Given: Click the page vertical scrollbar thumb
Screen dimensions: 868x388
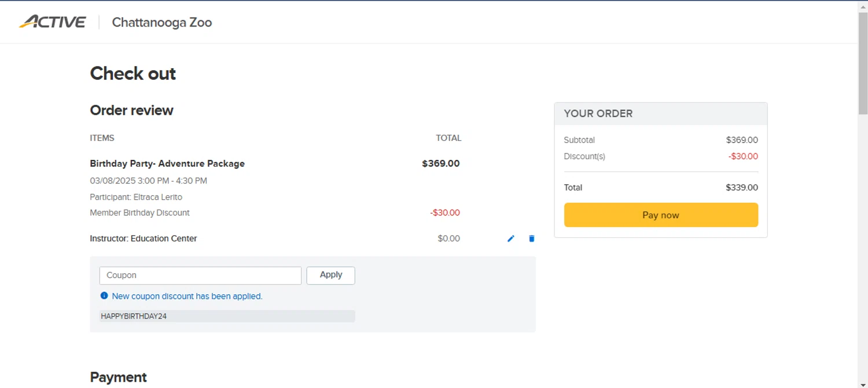Looking at the screenshot, I should pos(863,63).
